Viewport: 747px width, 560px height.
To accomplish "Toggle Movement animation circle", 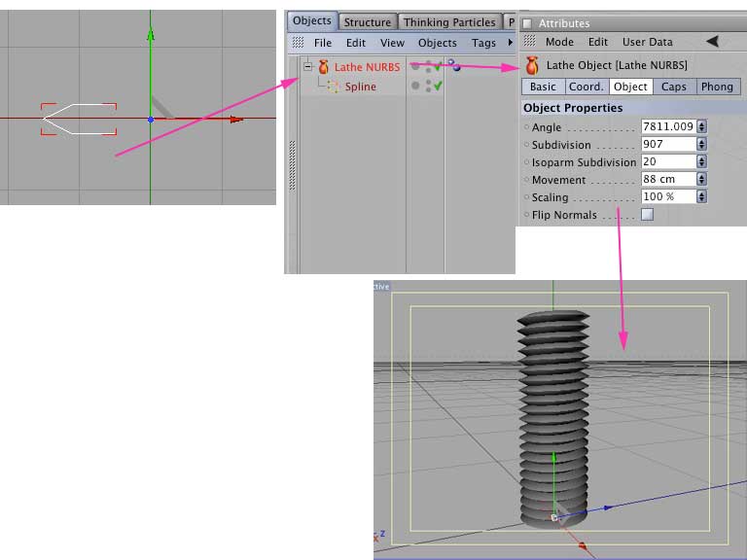I will click(x=526, y=180).
